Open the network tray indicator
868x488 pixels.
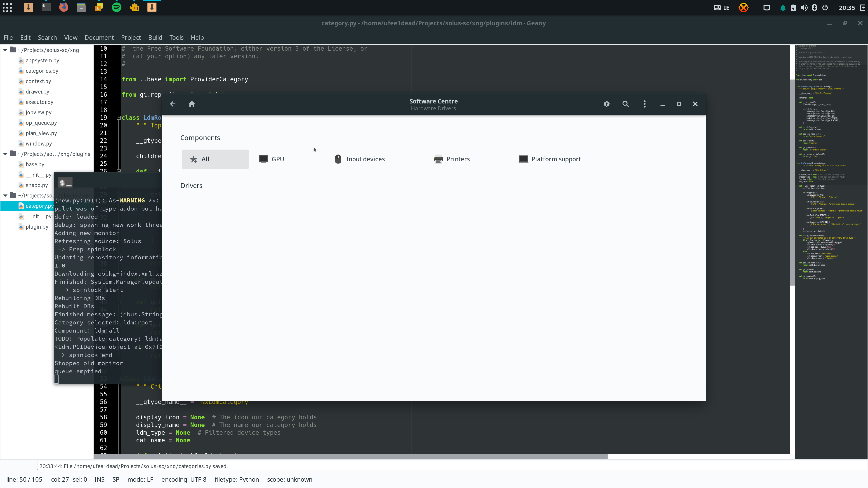(766, 8)
